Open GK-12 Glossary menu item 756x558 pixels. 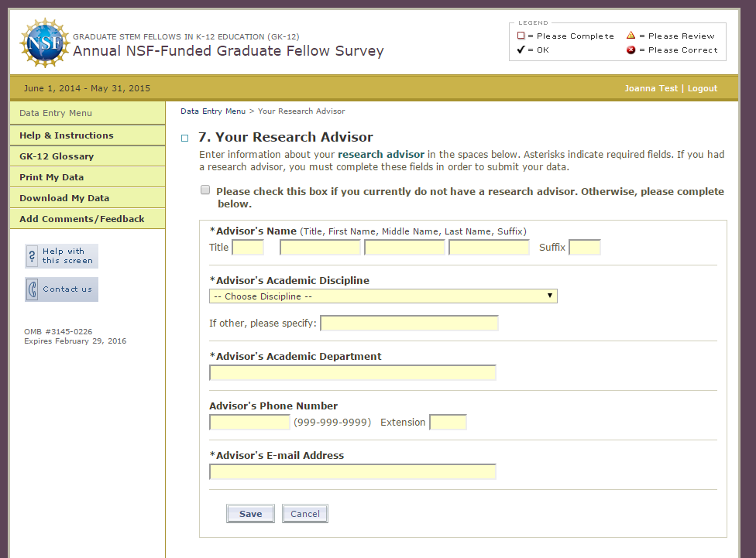(57, 156)
